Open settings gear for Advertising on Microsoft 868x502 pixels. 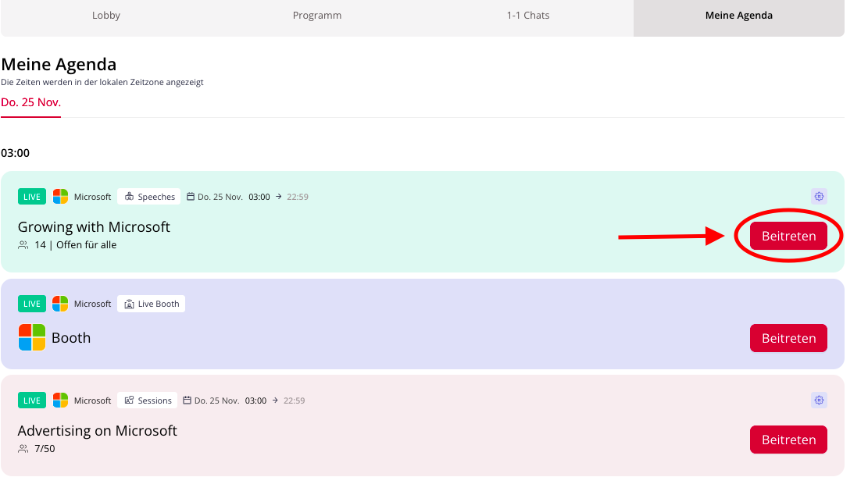click(x=820, y=401)
